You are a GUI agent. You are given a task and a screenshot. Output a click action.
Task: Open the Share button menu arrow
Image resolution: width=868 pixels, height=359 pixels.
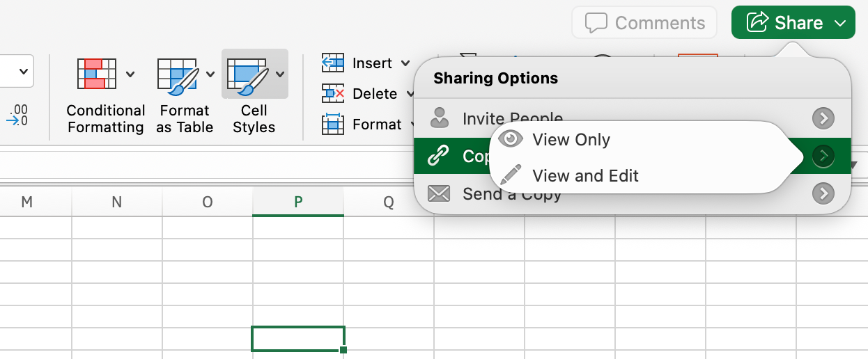coord(840,23)
